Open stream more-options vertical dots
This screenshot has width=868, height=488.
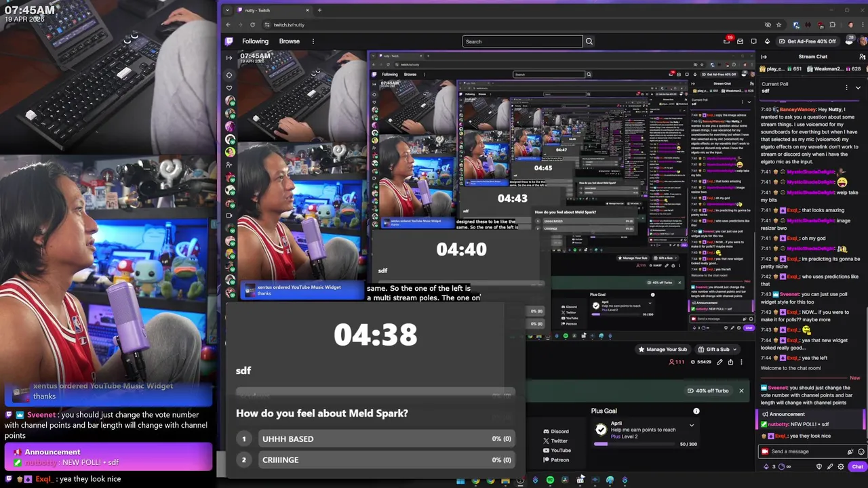coord(741,362)
